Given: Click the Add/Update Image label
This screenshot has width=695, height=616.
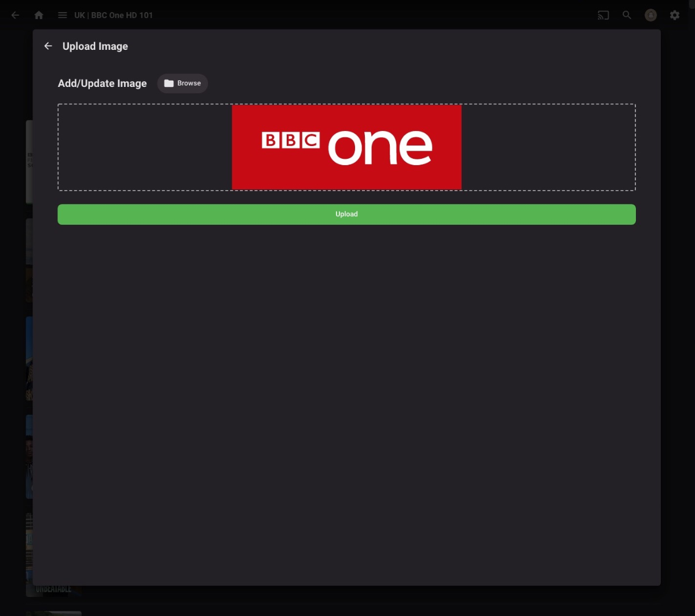Looking at the screenshot, I should coord(103,83).
